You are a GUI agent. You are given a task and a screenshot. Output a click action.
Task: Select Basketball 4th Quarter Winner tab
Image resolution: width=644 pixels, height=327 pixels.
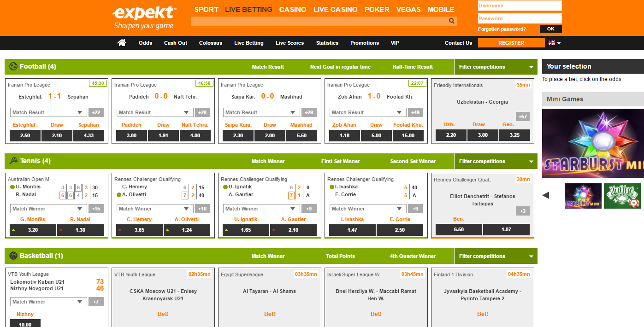(x=413, y=256)
